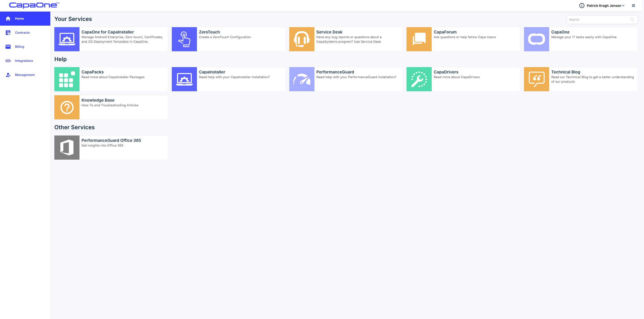Click the Management user icon in sidebar
644x319 pixels.
pyautogui.click(x=8, y=75)
